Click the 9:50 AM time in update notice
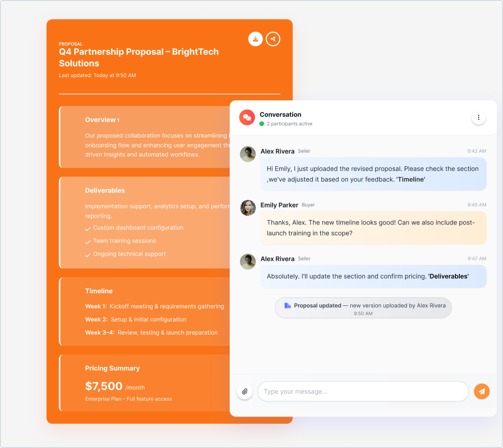 pos(363,314)
